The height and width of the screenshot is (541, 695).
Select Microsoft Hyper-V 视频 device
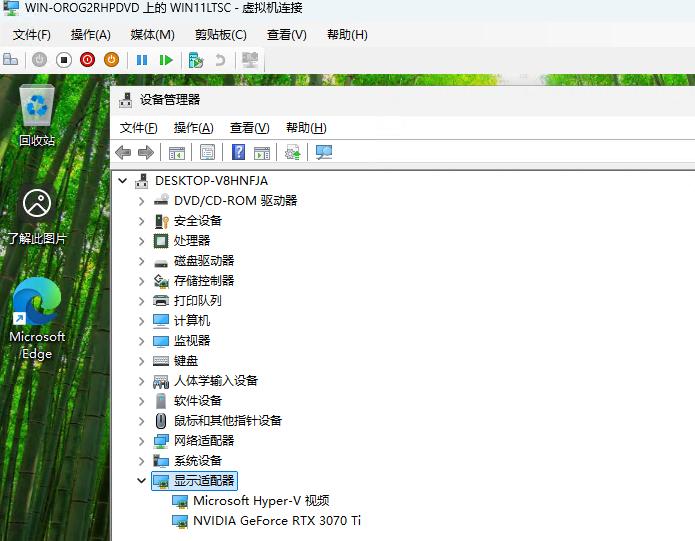pos(260,501)
